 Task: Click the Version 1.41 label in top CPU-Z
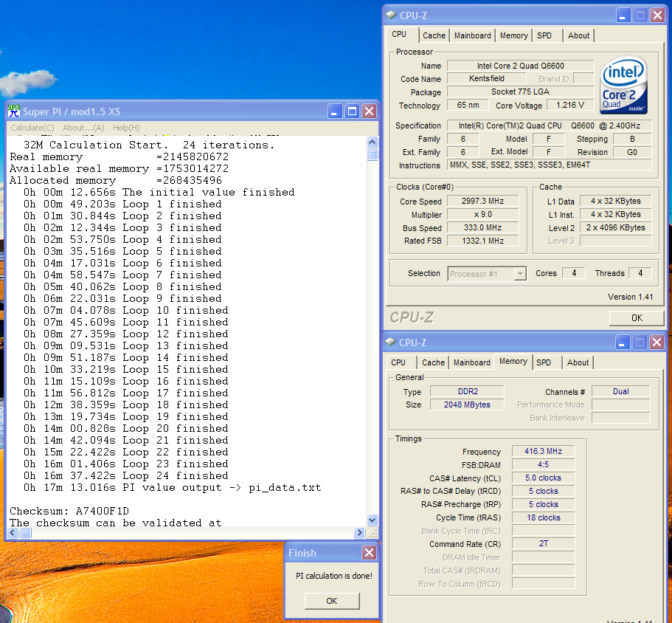point(630,297)
